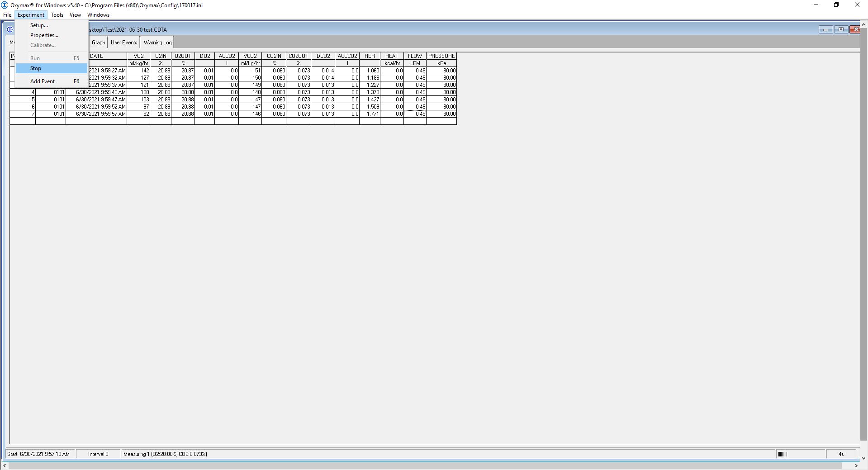The image size is (868, 470).
Task: Click the VO2 column header
Action: [x=138, y=56]
